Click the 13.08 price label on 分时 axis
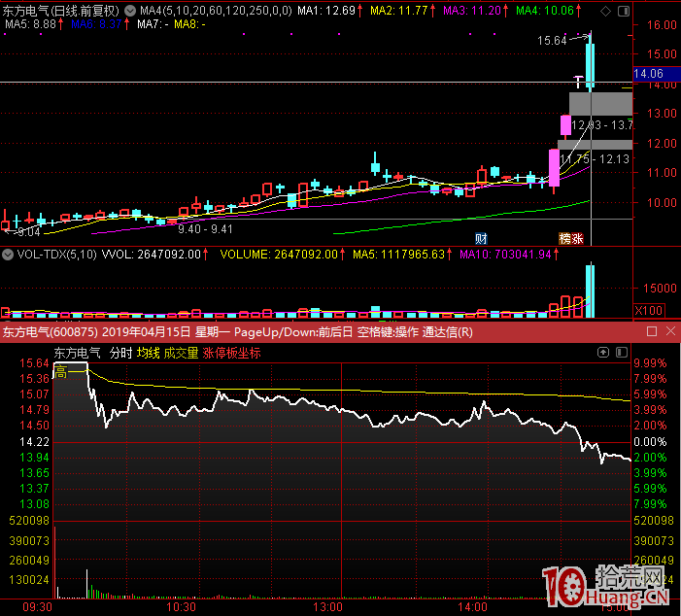 [x=34, y=504]
